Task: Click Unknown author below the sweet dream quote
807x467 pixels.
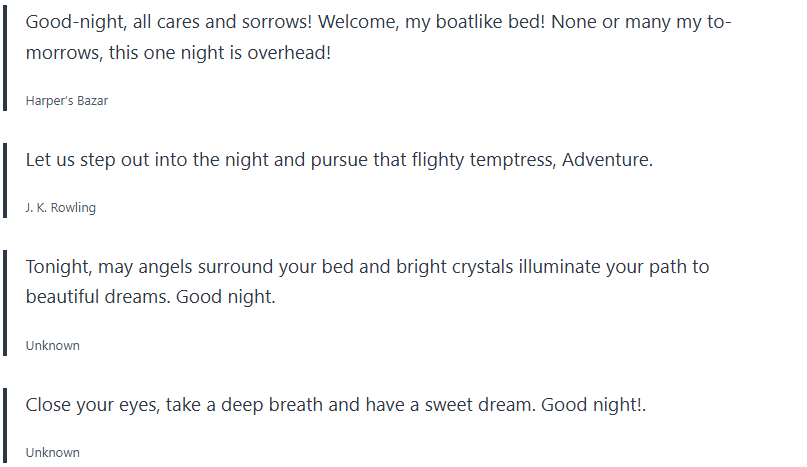Action: pyautogui.click(x=52, y=453)
